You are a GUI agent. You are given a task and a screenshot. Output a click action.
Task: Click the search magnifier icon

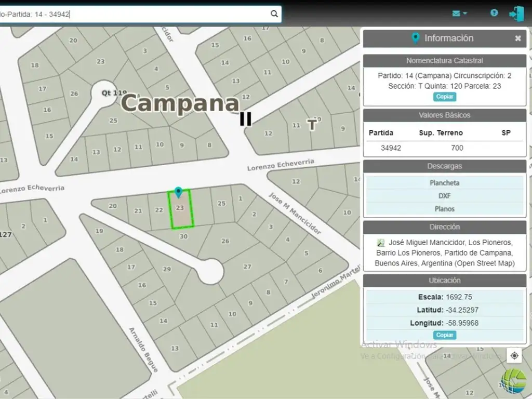point(274,14)
